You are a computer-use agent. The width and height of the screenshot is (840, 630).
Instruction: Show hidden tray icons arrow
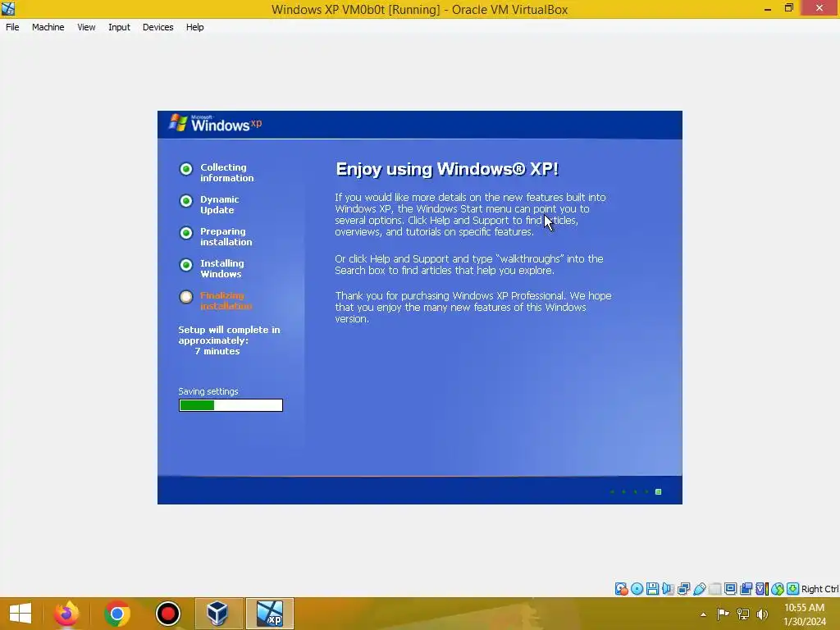tap(703, 614)
